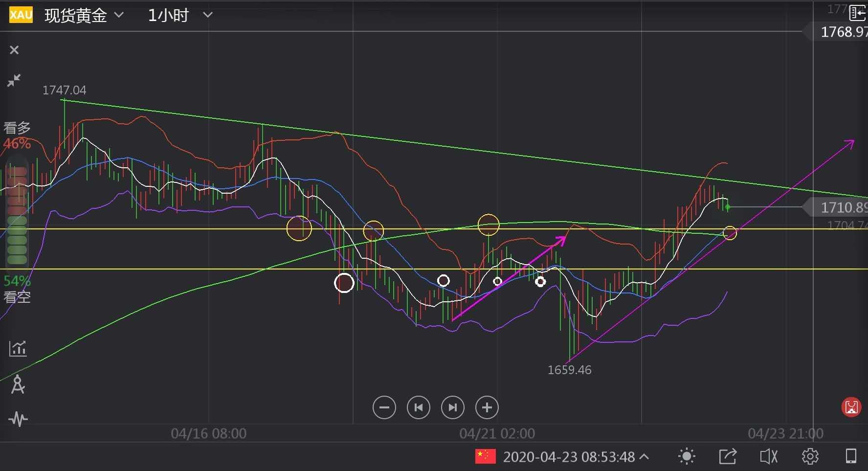The width and height of the screenshot is (868, 471).
Task: Expand the date-time caret arrow
Action: (x=644, y=456)
